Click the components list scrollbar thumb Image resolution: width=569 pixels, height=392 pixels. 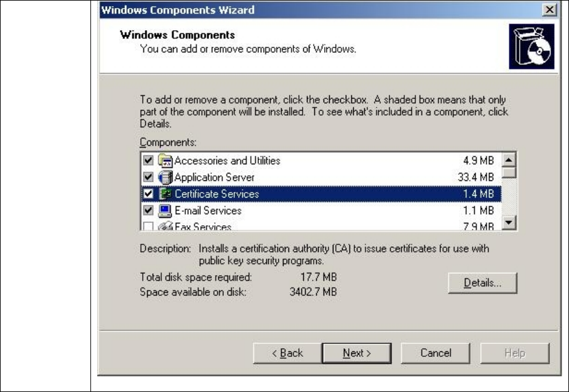(x=509, y=172)
